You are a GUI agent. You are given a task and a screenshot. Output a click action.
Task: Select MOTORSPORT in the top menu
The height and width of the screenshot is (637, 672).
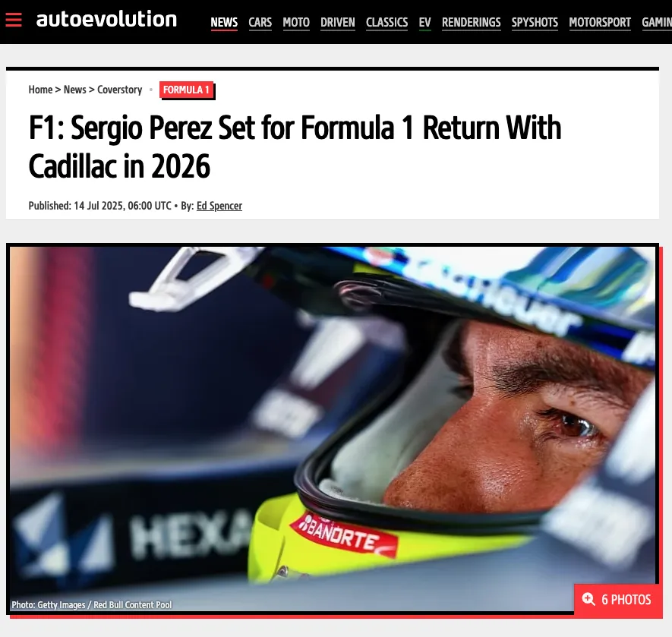click(600, 22)
